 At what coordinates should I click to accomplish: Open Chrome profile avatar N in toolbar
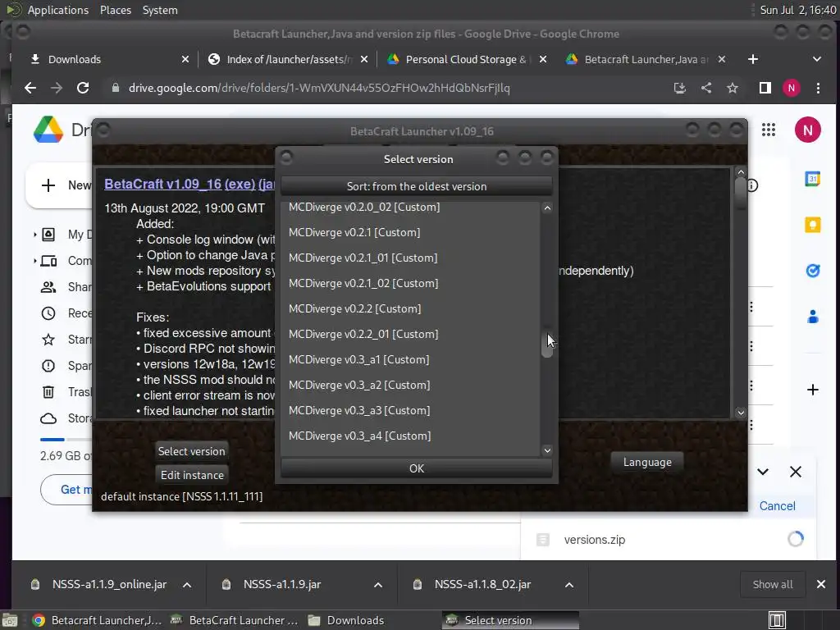coord(792,89)
